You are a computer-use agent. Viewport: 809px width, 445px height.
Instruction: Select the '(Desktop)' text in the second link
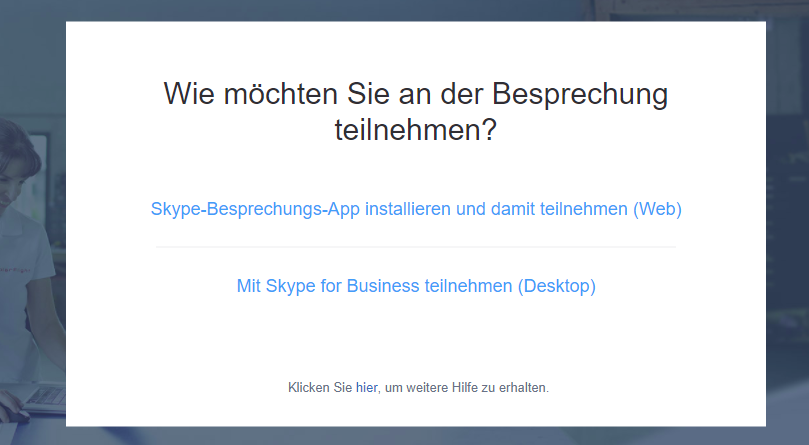557,286
